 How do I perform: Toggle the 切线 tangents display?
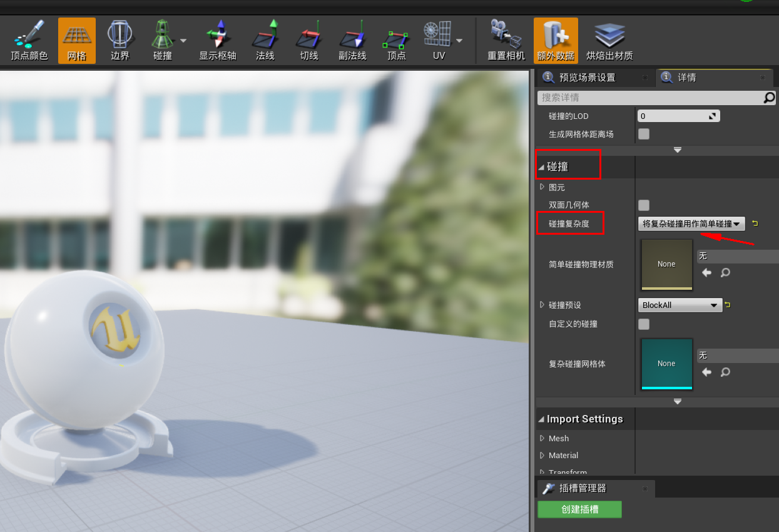pos(307,40)
